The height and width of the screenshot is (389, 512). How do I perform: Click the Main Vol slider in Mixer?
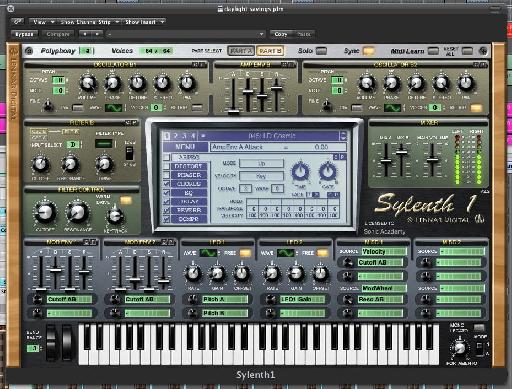coord(432,160)
